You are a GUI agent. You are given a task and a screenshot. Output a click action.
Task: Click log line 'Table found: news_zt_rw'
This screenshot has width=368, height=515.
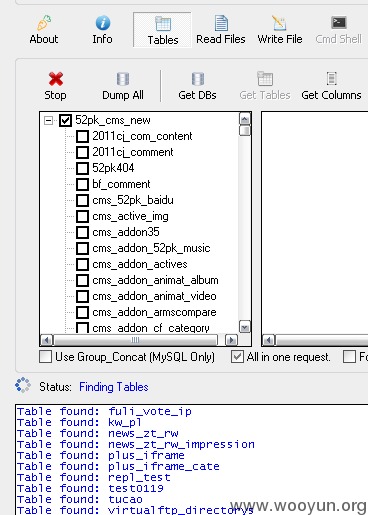point(98,433)
